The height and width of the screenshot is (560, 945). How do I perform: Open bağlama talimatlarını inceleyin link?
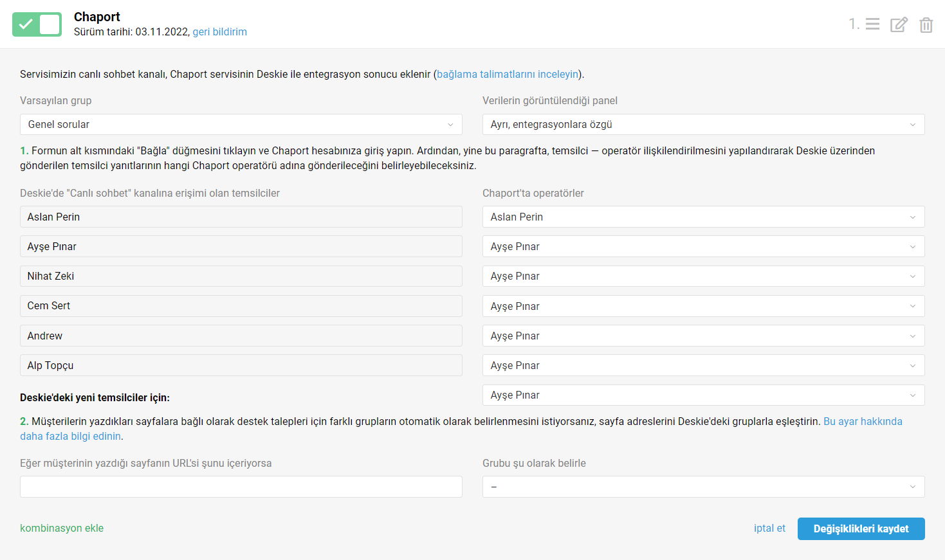click(x=508, y=74)
